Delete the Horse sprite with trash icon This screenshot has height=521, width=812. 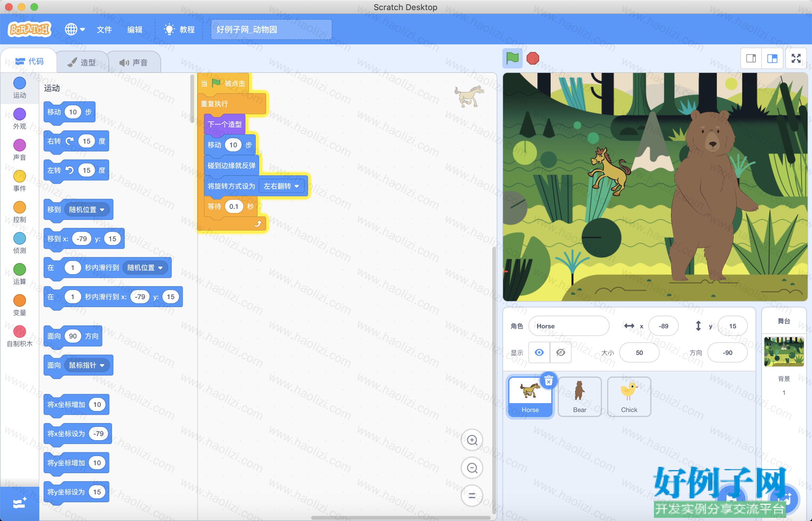click(548, 381)
